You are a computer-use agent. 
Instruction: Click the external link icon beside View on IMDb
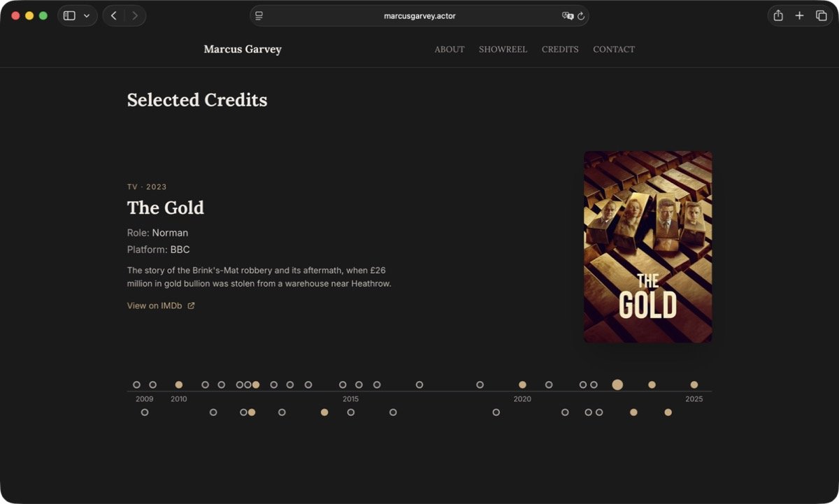pyautogui.click(x=192, y=305)
